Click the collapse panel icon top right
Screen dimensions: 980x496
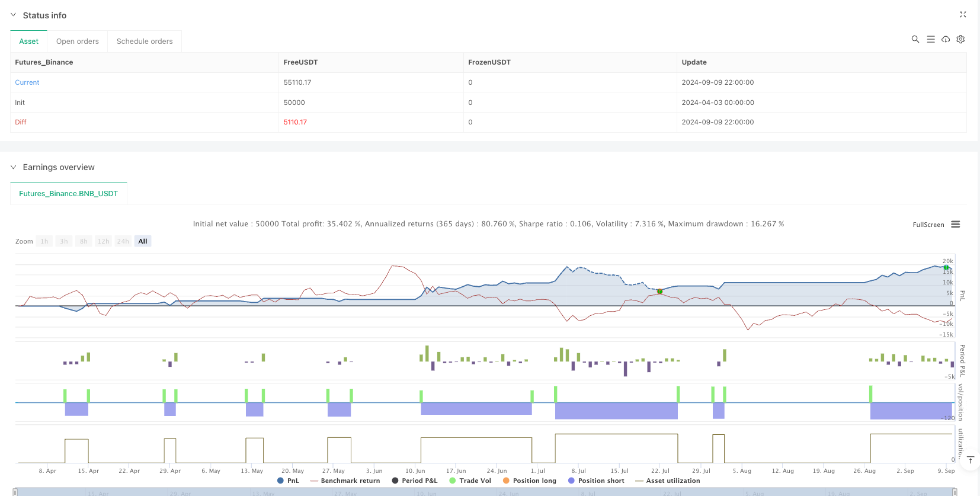pyautogui.click(x=963, y=15)
